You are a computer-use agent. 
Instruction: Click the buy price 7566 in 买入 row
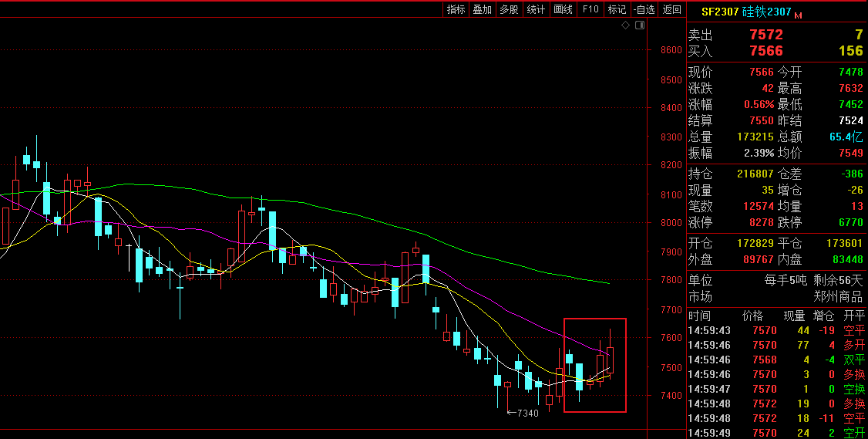coord(765,51)
